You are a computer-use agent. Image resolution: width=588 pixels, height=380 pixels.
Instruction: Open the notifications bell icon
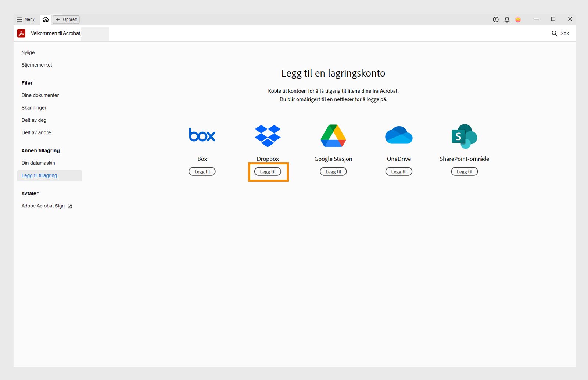(x=507, y=19)
